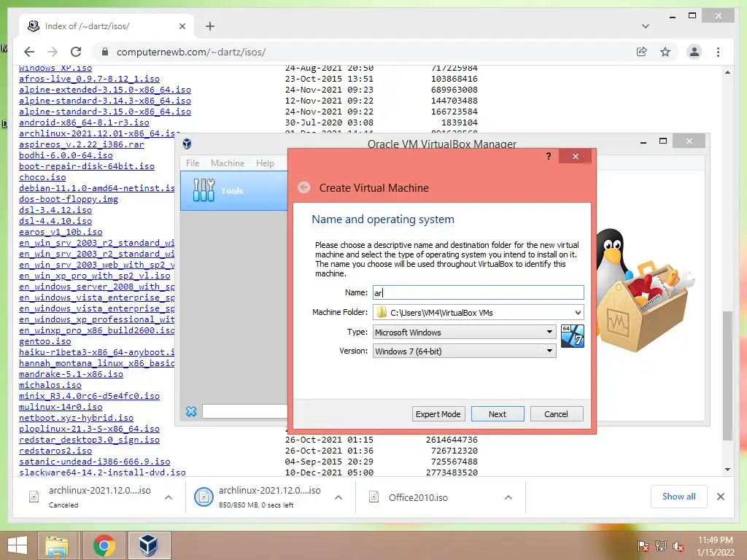Click the Name input field

click(479, 292)
